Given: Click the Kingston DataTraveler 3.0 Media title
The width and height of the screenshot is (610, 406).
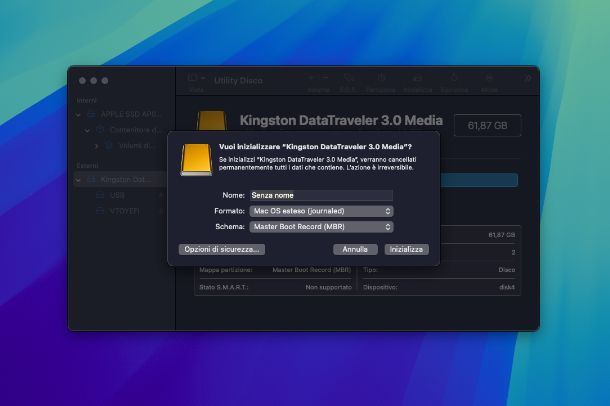Looking at the screenshot, I should tap(341, 120).
